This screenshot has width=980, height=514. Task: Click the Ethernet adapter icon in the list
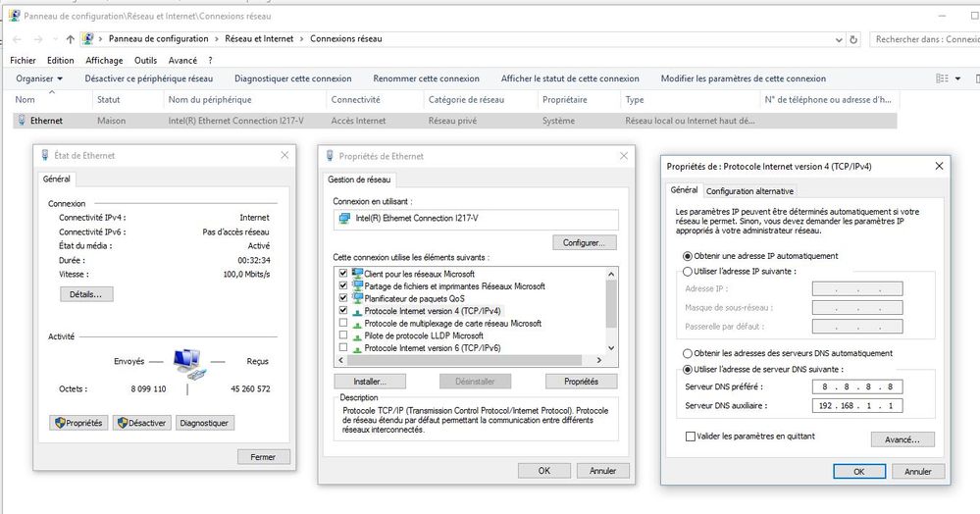click(x=22, y=121)
